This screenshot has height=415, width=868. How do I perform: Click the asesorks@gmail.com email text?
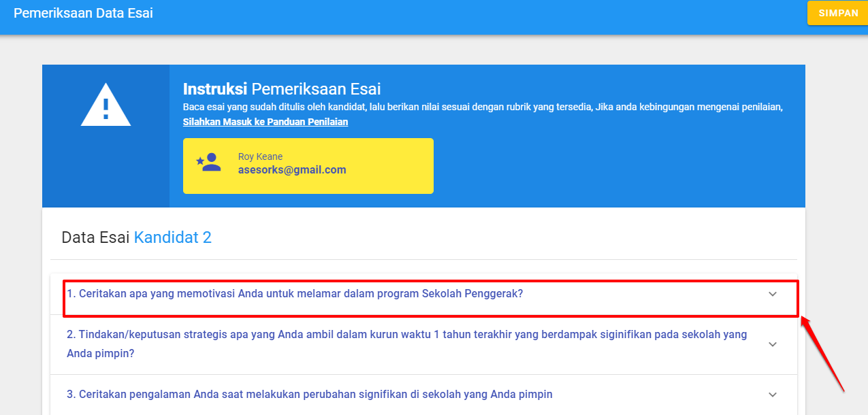292,170
